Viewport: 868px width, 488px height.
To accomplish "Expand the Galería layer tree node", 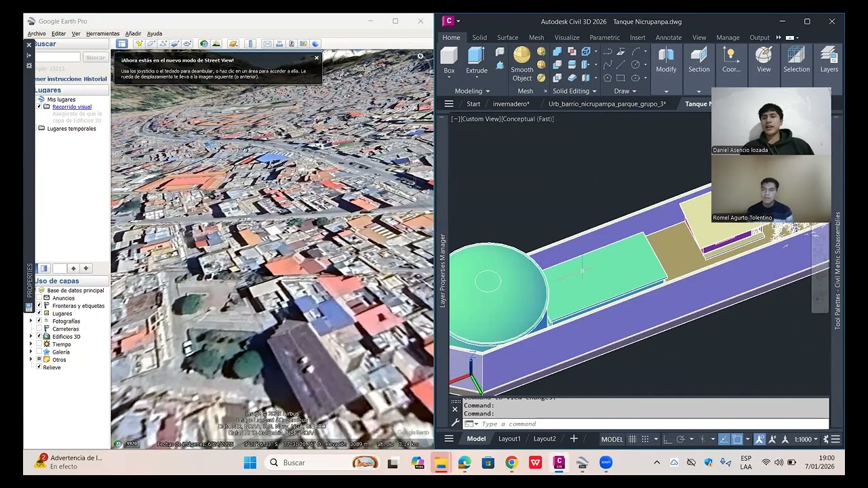I will 31,352.
